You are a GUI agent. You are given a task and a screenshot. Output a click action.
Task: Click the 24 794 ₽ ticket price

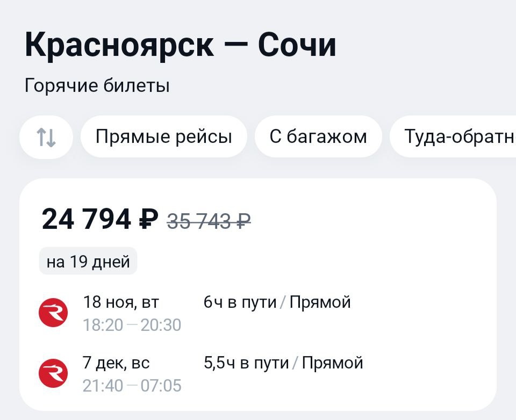point(100,219)
